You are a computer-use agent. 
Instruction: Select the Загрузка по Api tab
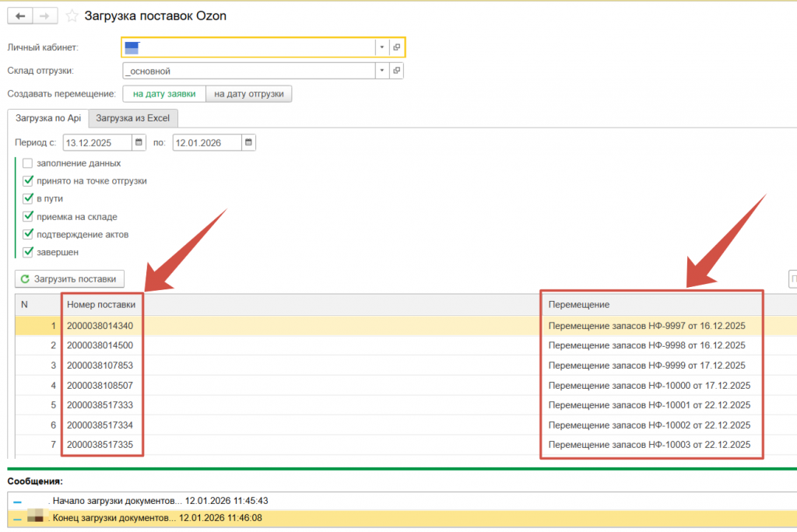(x=48, y=118)
